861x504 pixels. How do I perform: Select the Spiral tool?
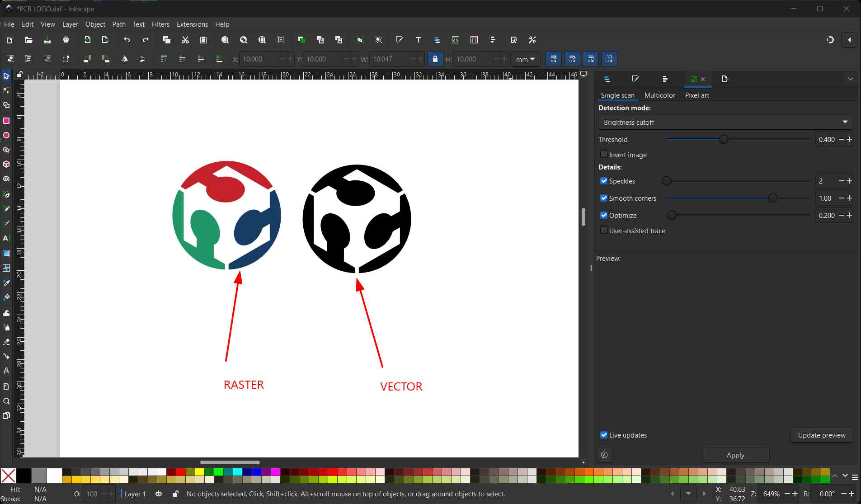pos(6,179)
